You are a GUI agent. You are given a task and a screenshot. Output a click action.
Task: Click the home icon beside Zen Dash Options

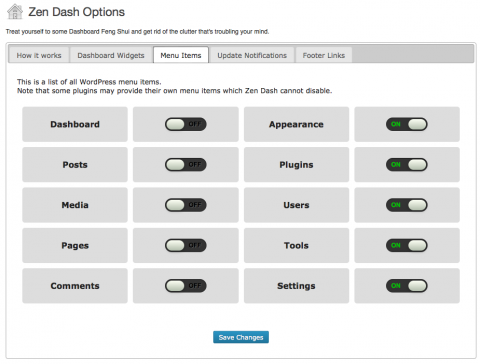(x=15, y=12)
